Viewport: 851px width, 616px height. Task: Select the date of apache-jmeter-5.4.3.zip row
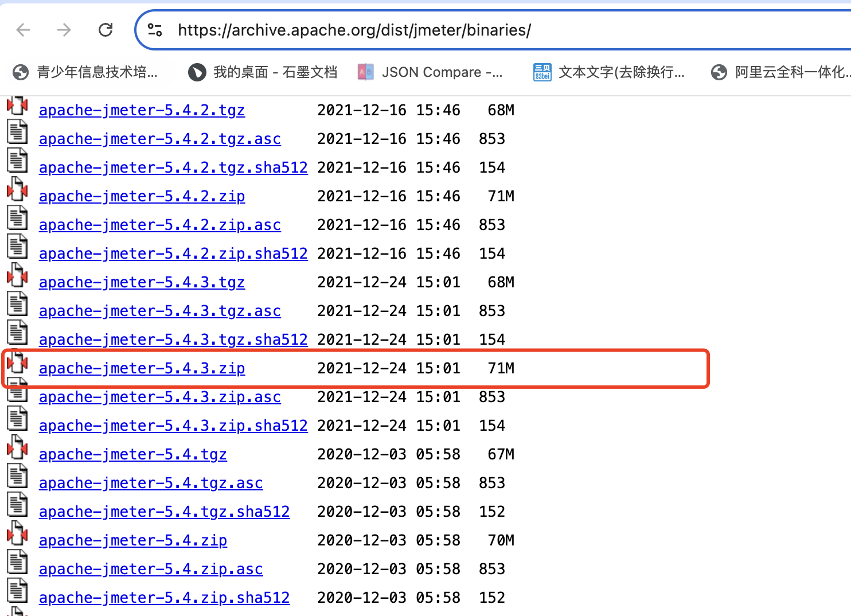point(389,368)
